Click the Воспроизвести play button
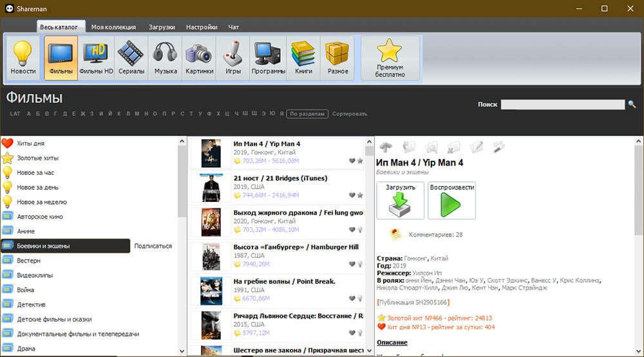The height and width of the screenshot is (357, 644). click(451, 201)
